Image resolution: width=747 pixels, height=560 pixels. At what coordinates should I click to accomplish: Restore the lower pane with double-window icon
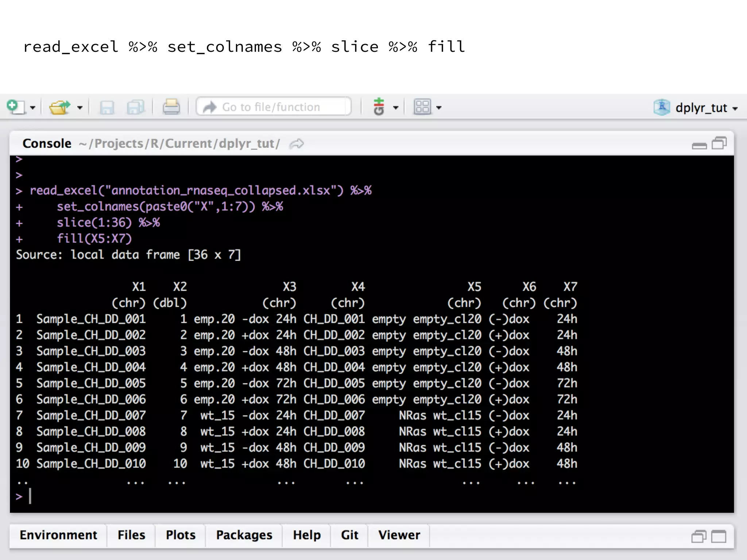(x=698, y=536)
